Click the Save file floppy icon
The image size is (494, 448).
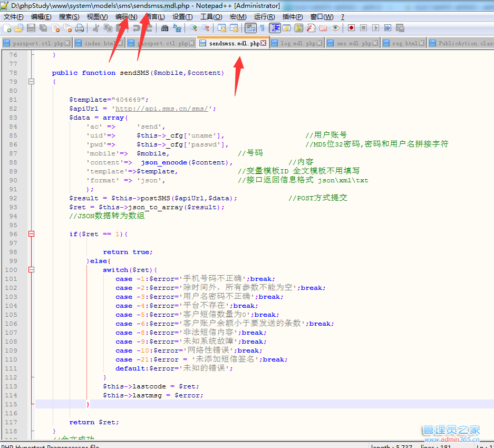[x=31, y=28]
